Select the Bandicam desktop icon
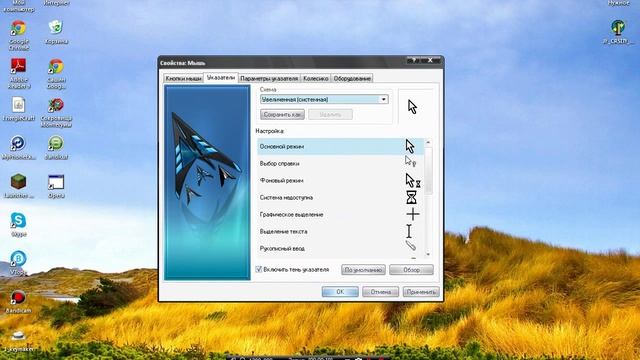Screen dimensions: 640x360 [18, 298]
